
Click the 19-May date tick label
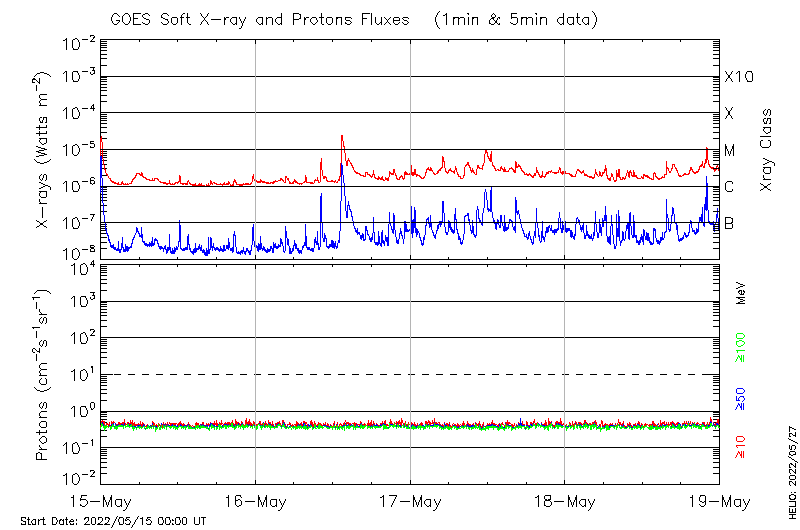718,500
